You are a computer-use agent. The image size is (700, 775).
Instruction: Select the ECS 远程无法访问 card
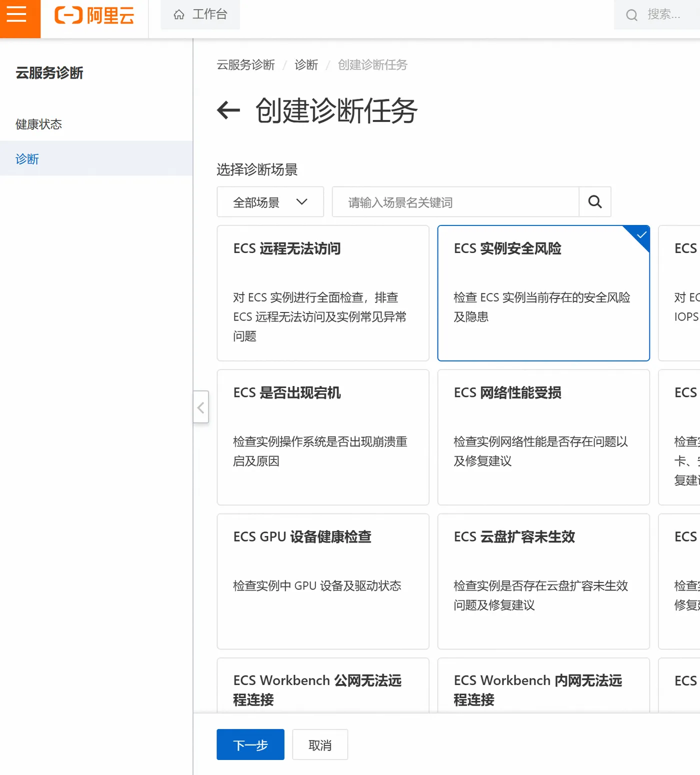click(323, 293)
